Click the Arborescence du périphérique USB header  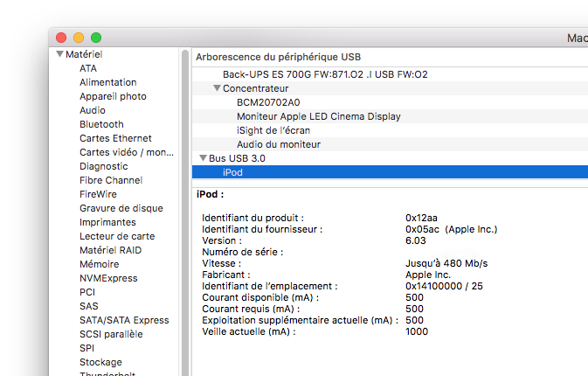pos(278,57)
